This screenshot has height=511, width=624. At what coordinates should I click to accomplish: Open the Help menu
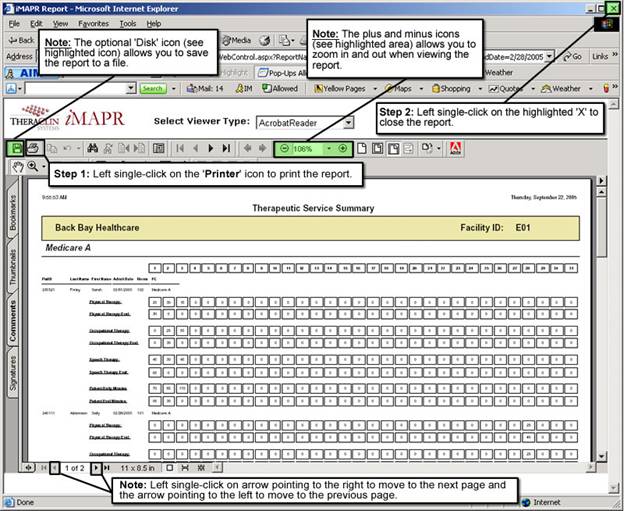click(x=154, y=24)
